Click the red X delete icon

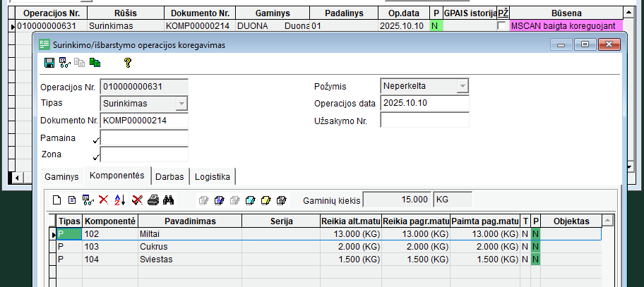tap(103, 200)
